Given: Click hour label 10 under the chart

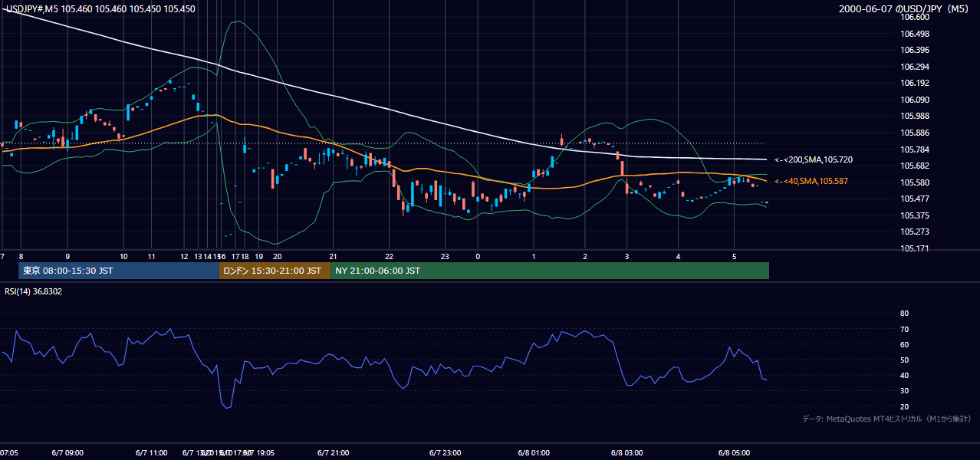Looking at the screenshot, I should [123, 256].
